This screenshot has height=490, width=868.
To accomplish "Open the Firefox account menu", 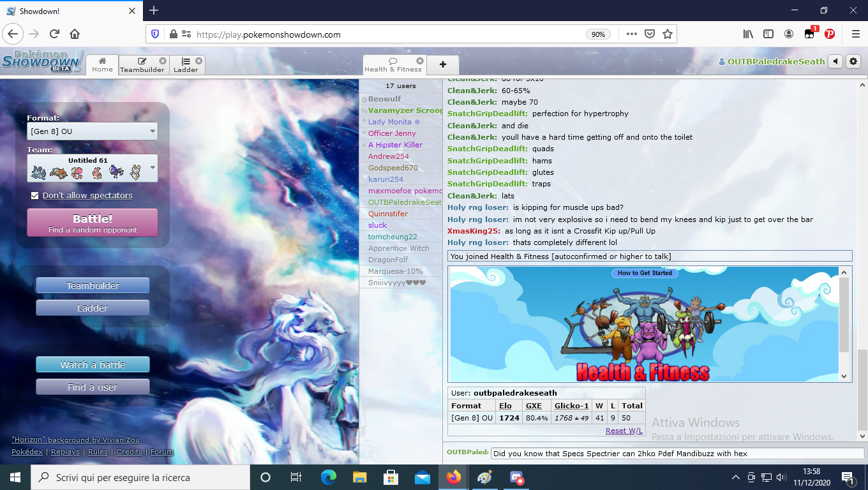I will point(789,34).
